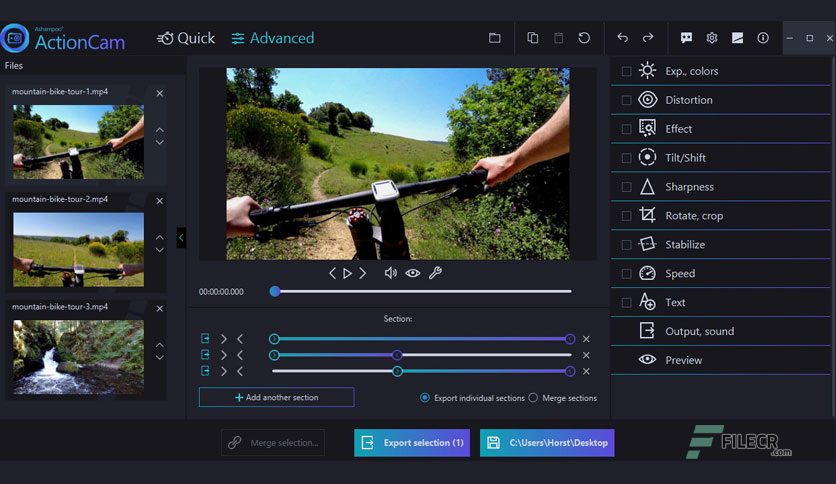
Task: Open folder icon in top toolbar
Action: pyautogui.click(x=495, y=38)
